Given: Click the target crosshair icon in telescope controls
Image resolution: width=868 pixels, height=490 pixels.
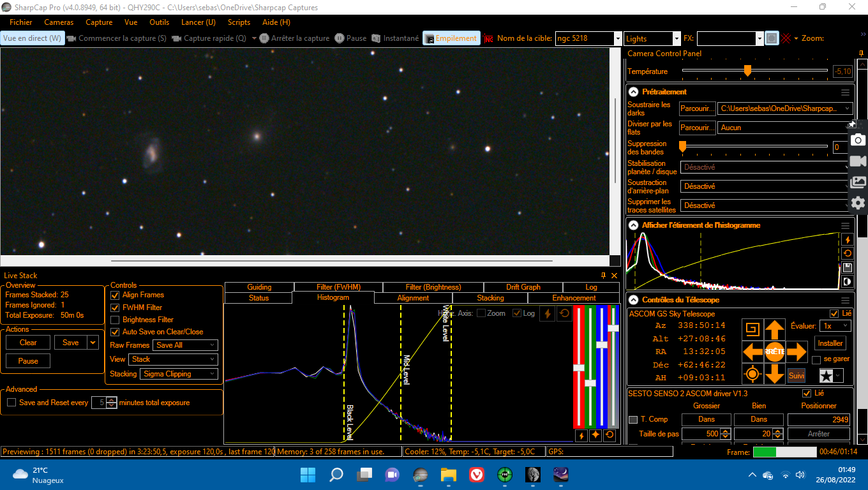Looking at the screenshot, I should tap(752, 374).
